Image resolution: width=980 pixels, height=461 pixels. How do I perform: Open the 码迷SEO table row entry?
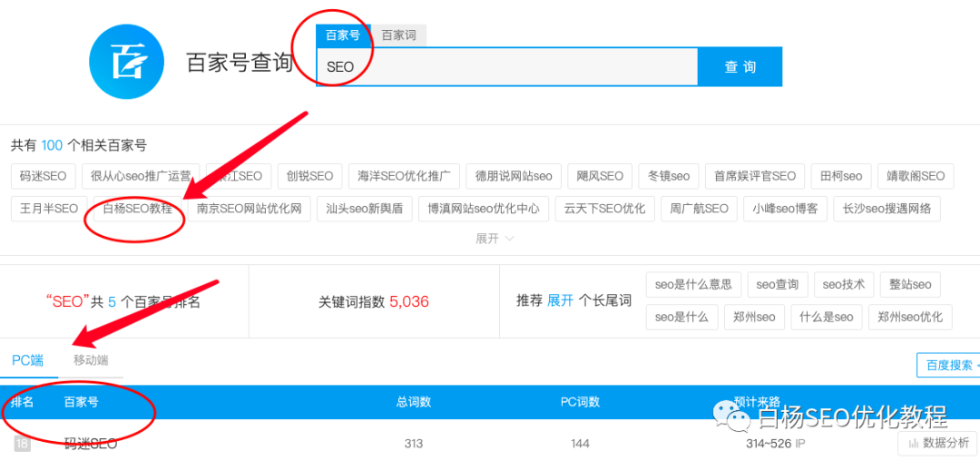point(91,444)
